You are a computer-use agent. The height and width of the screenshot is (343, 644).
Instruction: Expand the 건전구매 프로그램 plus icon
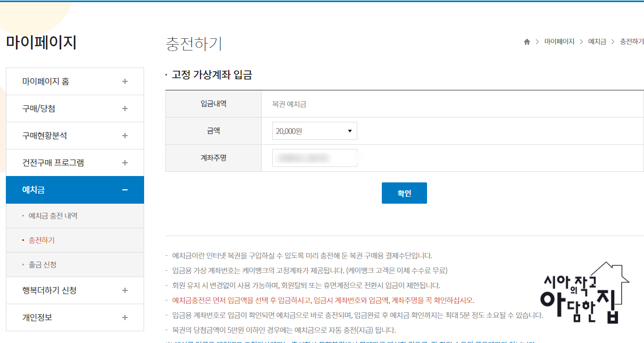tap(125, 163)
